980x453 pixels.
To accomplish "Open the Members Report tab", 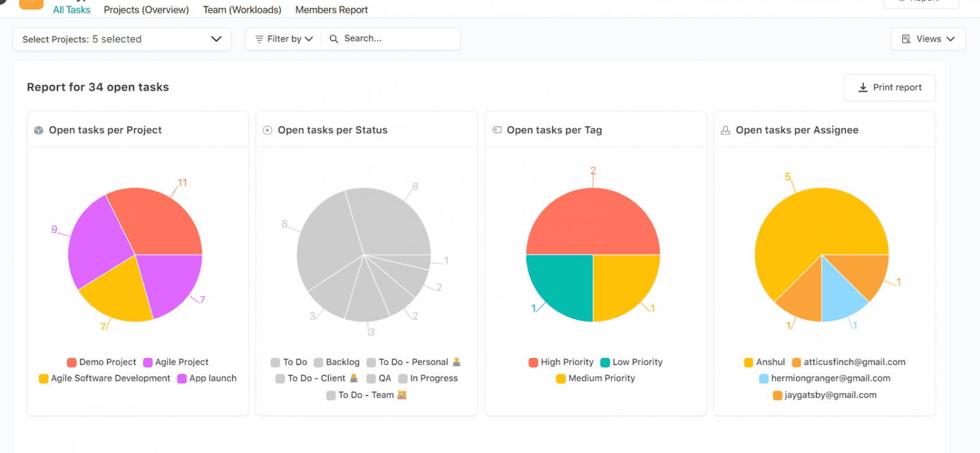I will click(331, 10).
